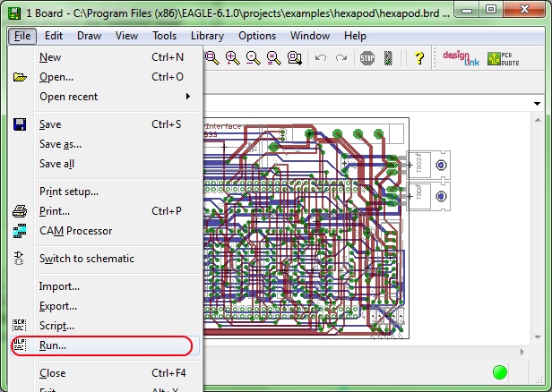Screen dimensions: 552x392
Task: Open the Window menu
Action: 310,36
